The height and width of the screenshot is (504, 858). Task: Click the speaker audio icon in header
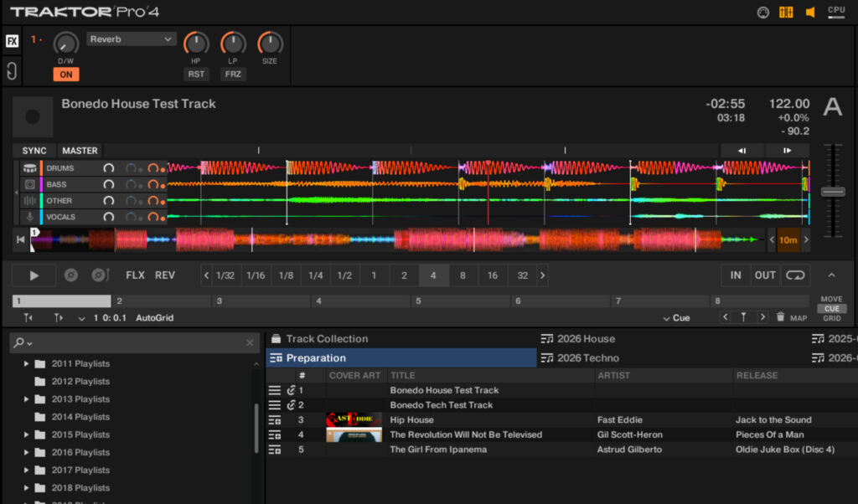[810, 13]
